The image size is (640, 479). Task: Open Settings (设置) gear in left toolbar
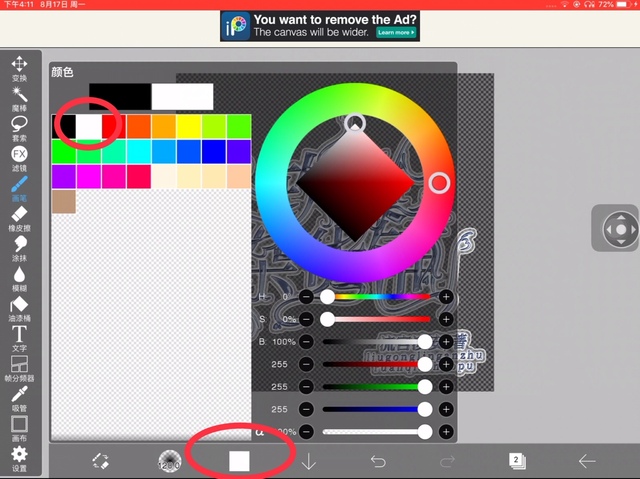coord(19,457)
